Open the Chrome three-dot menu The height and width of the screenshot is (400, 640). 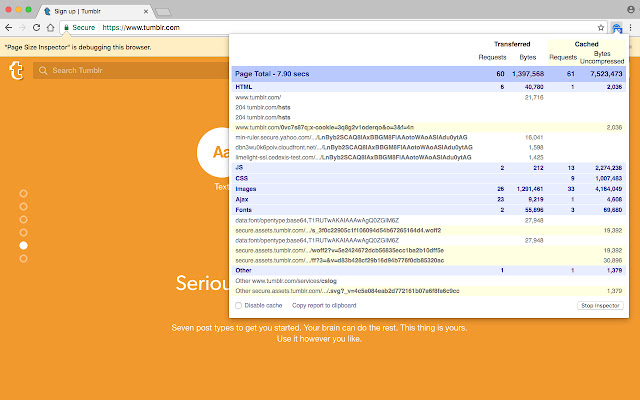pos(630,28)
